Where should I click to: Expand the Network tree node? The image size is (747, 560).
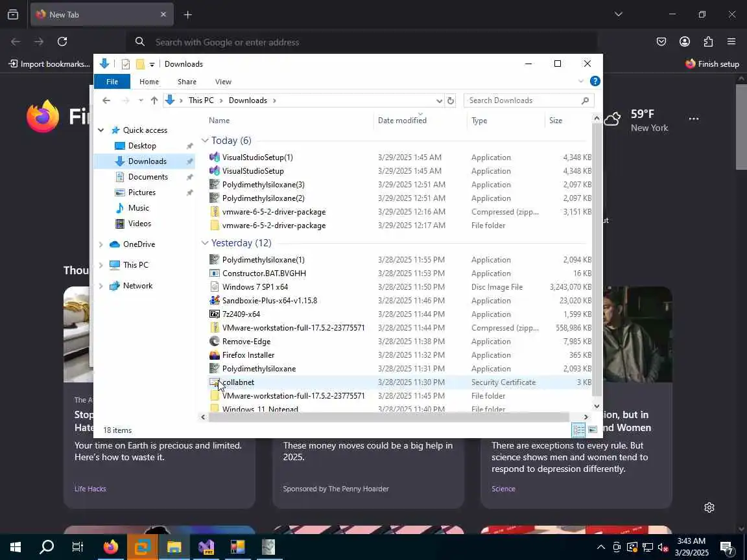(x=101, y=286)
